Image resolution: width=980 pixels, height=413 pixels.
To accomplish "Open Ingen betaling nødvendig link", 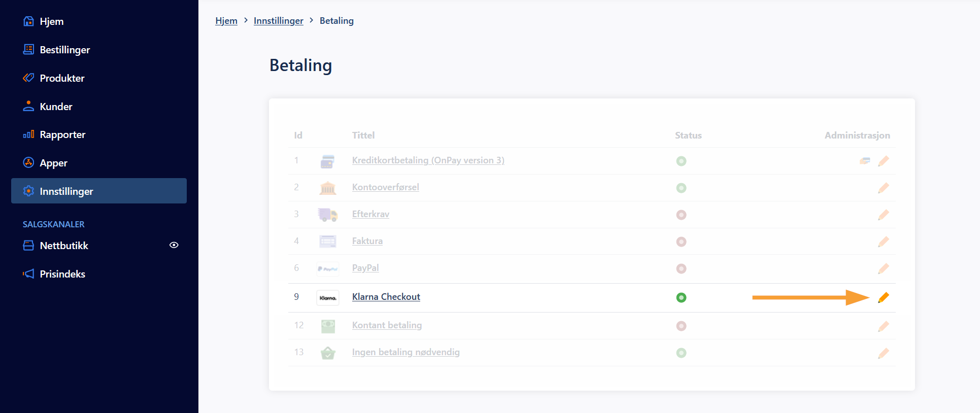I will tap(406, 352).
